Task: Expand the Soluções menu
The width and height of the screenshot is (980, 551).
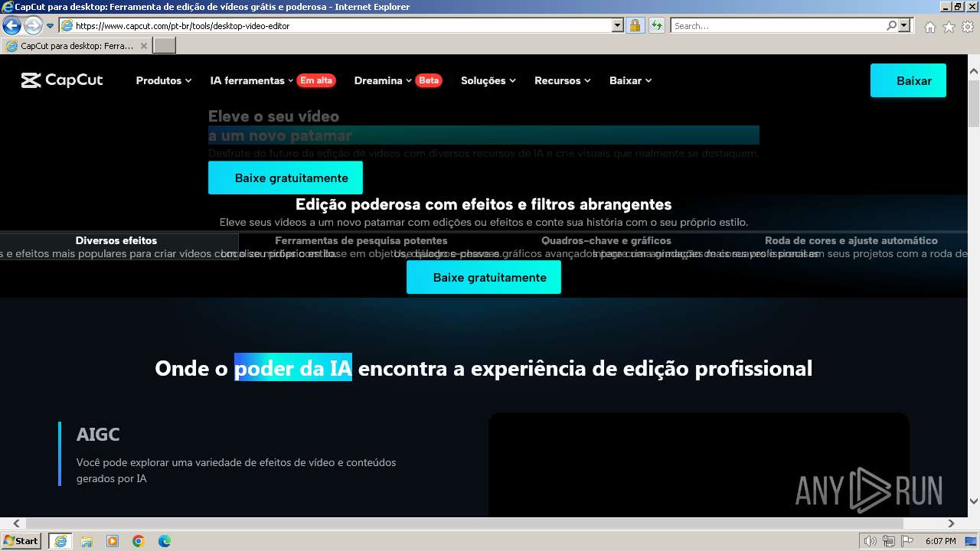Action: pos(488,80)
